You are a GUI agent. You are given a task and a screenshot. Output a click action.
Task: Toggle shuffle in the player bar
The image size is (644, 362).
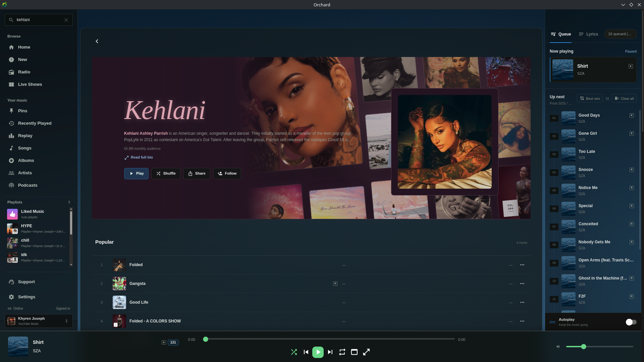(x=294, y=352)
